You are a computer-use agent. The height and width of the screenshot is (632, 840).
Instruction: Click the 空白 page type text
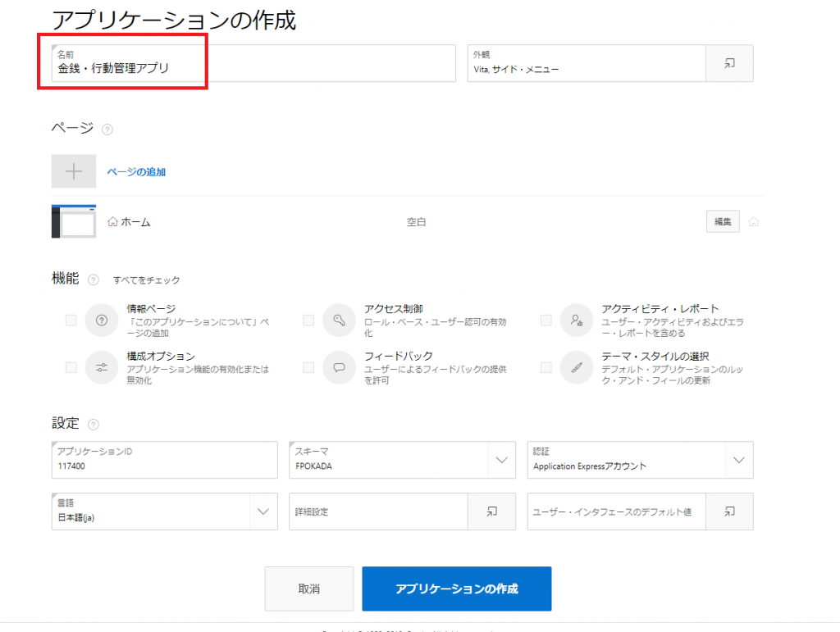(x=416, y=221)
